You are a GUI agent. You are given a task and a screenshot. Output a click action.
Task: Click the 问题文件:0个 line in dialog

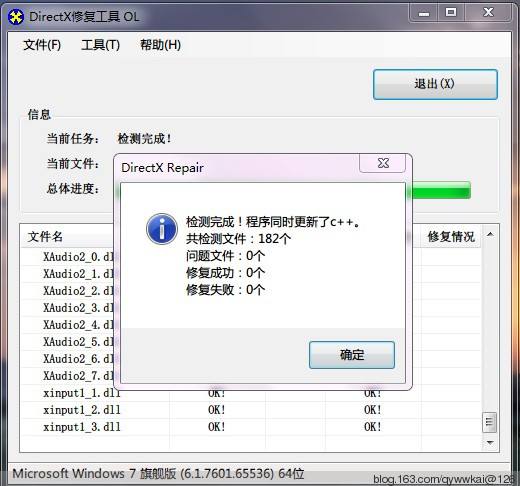[x=225, y=256]
